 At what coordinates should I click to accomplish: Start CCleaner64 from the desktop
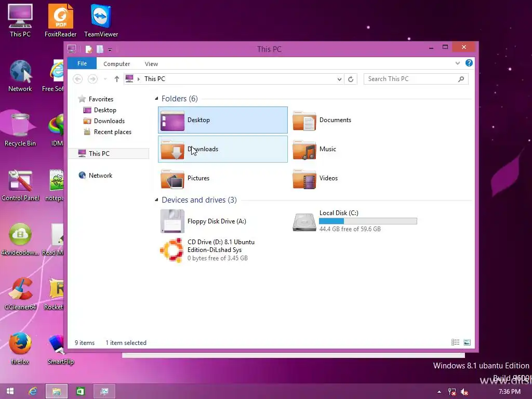[x=20, y=294]
